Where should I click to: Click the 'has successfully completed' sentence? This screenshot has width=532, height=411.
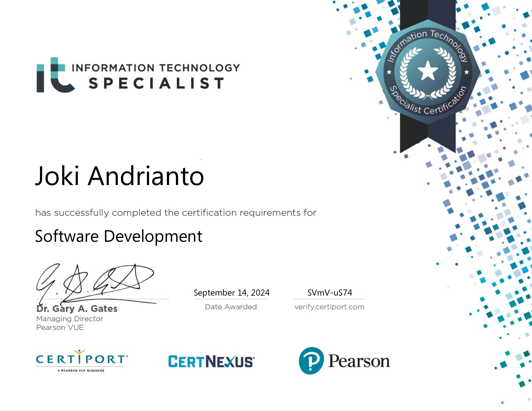click(176, 213)
